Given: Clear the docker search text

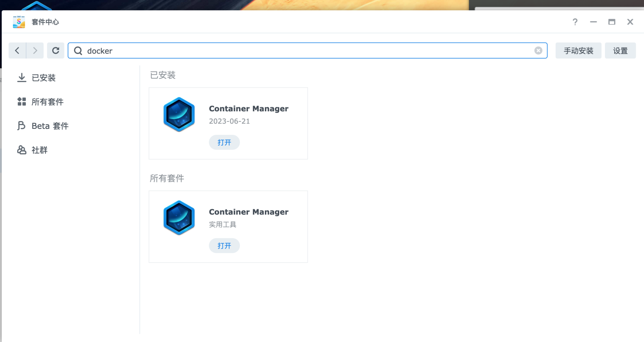Looking at the screenshot, I should click(x=539, y=50).
